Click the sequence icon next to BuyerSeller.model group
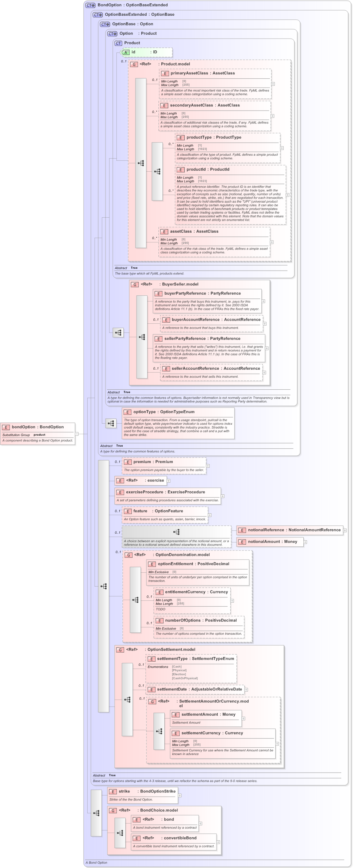Image resolution: width=353 pixels, height=868 pixels. pyautogui.click(x=118, y=332)
